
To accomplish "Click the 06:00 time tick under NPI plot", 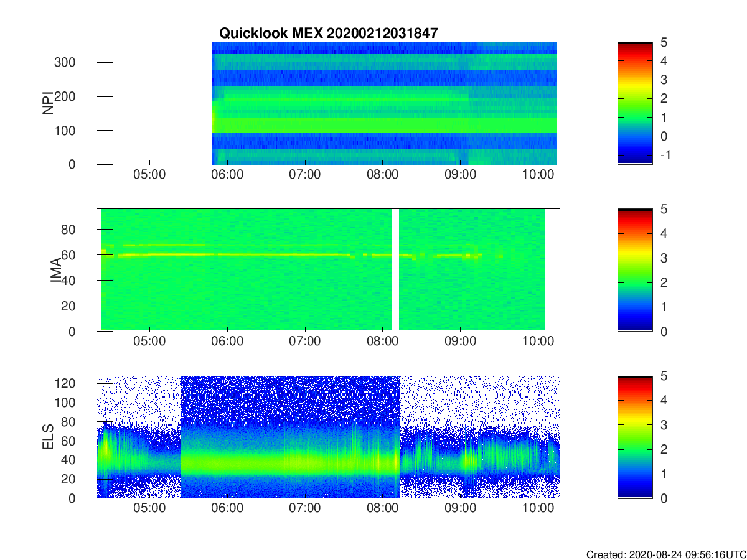I will point(227,175).
